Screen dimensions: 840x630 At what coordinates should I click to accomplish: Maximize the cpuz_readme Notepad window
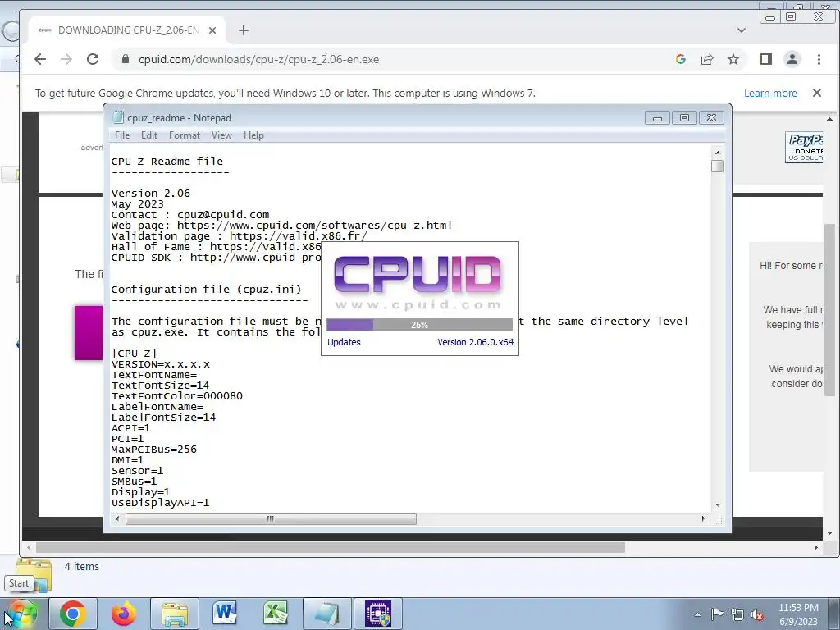tap(684, 118)
